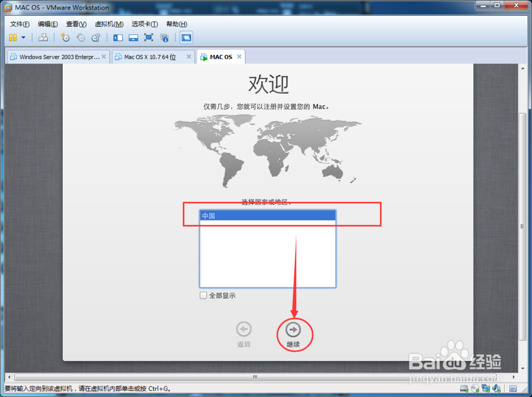The height and width of the screenshot is (397, 532).
Task: Toggle the library sidebar view icon
Action: (118, 38)
